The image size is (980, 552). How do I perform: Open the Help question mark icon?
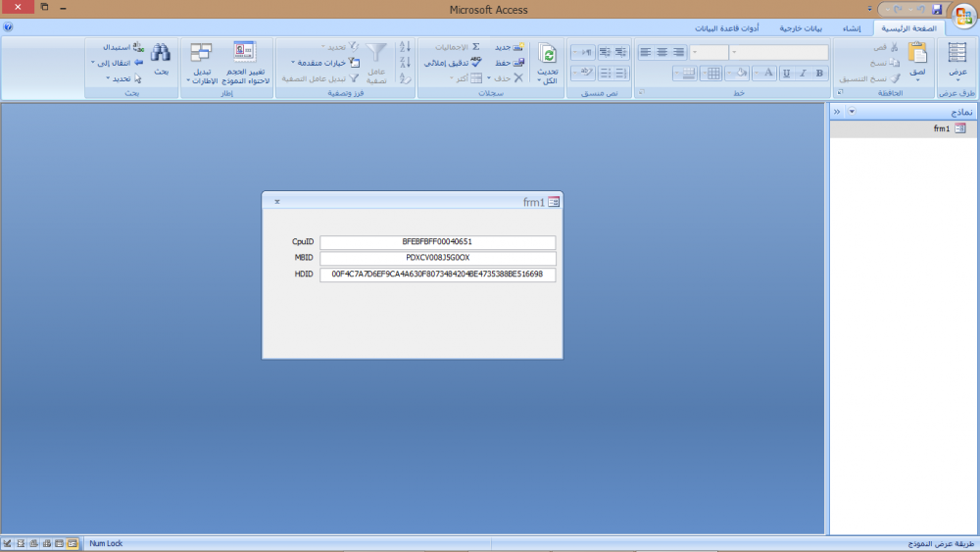coord(8,26)
